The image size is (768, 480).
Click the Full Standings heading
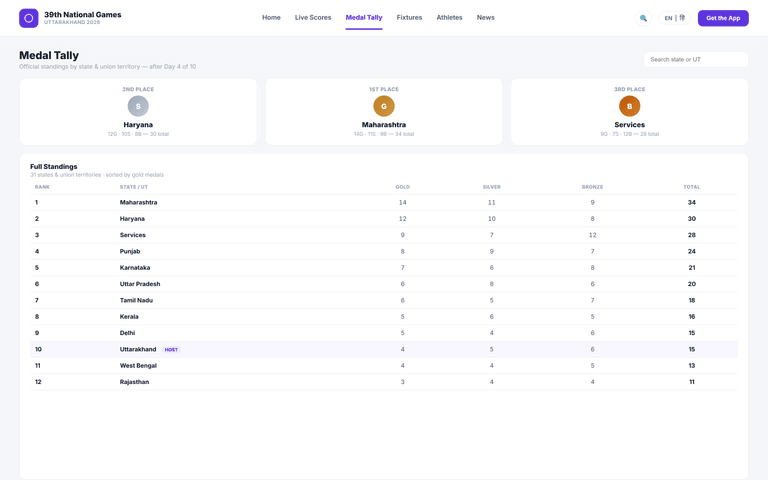tap(53, 167)
